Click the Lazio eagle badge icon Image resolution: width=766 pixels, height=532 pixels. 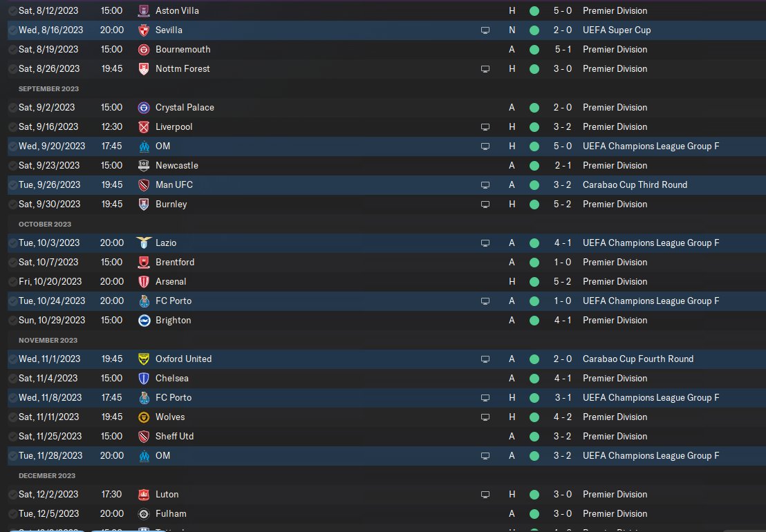(144, 243)
